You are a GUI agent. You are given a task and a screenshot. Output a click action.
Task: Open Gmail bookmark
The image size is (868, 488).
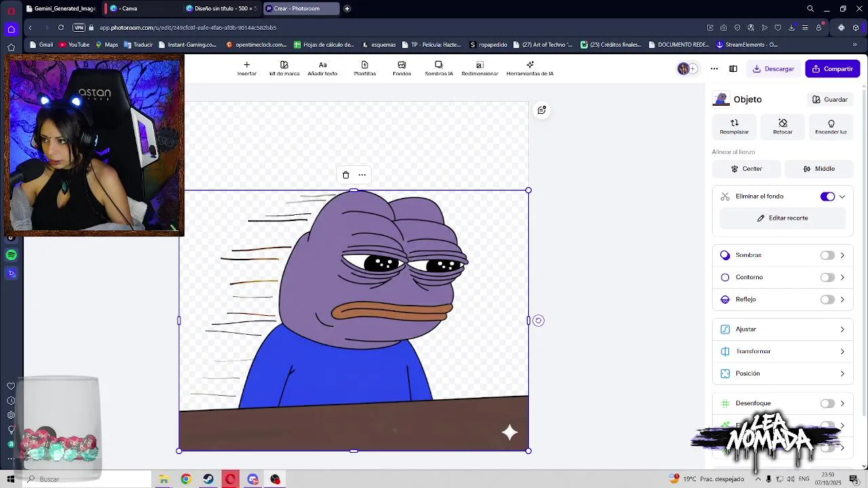[x=41, y=45]
